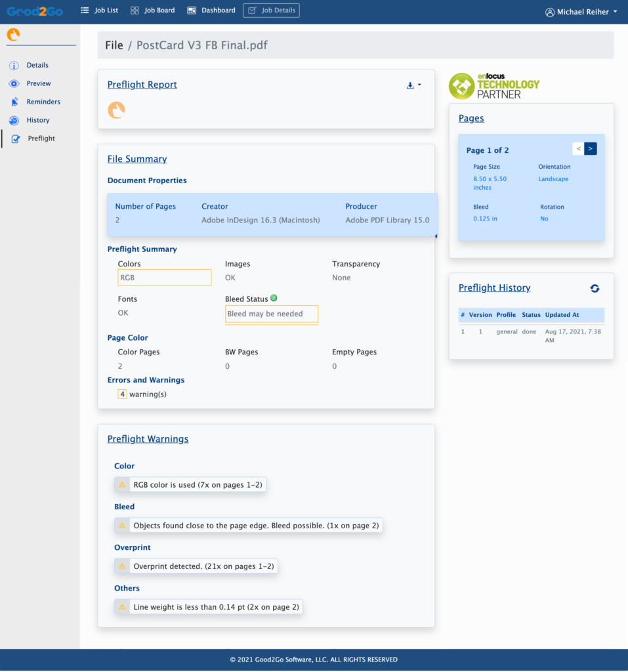Select the Job Details tab

271,10
